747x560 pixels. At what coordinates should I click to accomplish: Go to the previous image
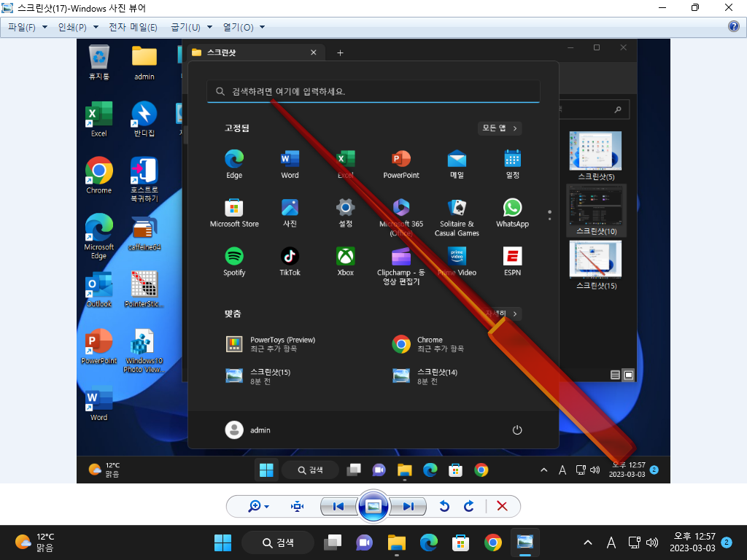tap(338, 506)
